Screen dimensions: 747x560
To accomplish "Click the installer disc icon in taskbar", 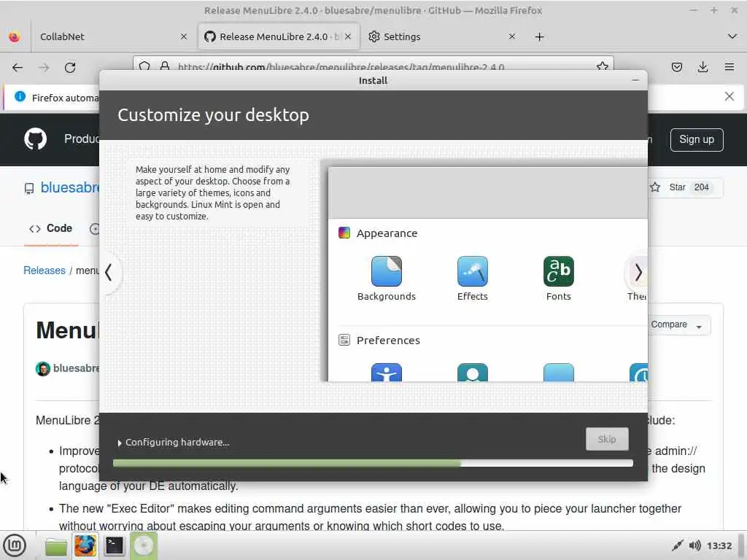I will pyautogui.click(x=144, y=545).
